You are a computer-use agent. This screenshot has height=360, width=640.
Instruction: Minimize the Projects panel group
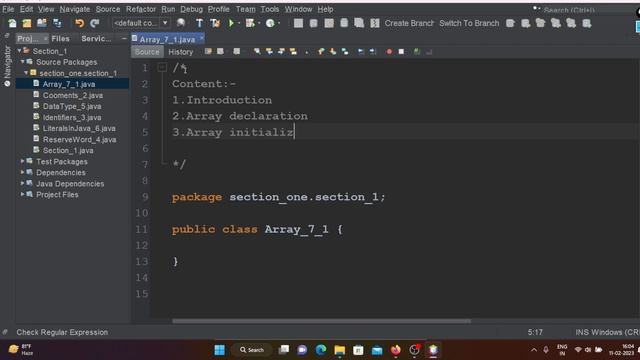tap(124, 38)
